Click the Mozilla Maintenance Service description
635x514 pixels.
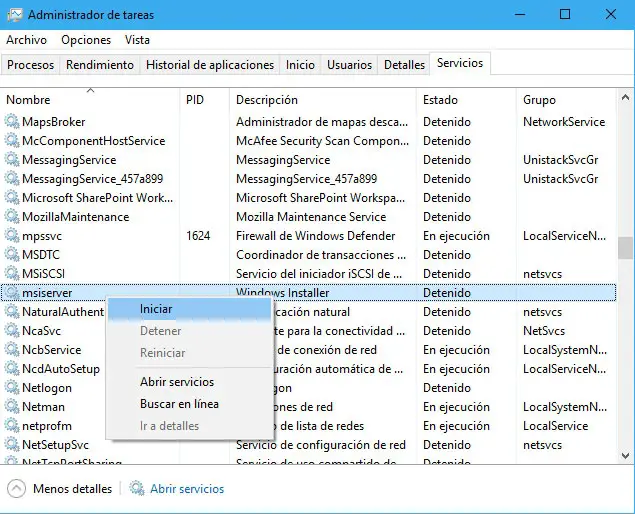click(311, 217)
